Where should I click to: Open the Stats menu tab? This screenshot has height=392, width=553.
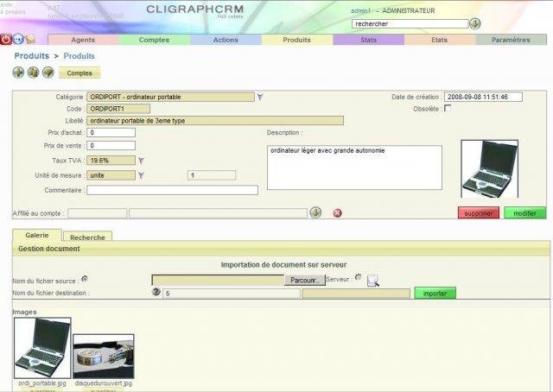tap(368, 40)
